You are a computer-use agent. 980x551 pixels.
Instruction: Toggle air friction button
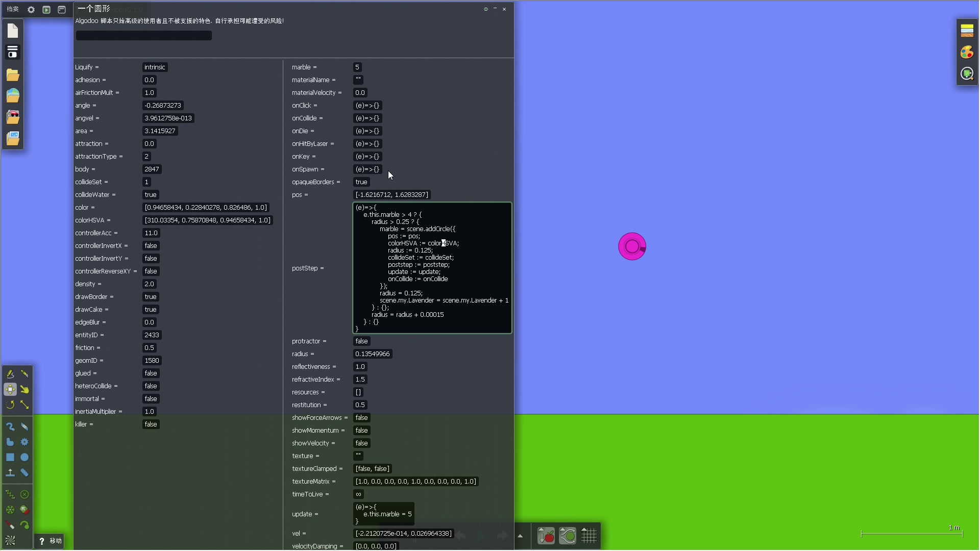(x=568, y=536)
